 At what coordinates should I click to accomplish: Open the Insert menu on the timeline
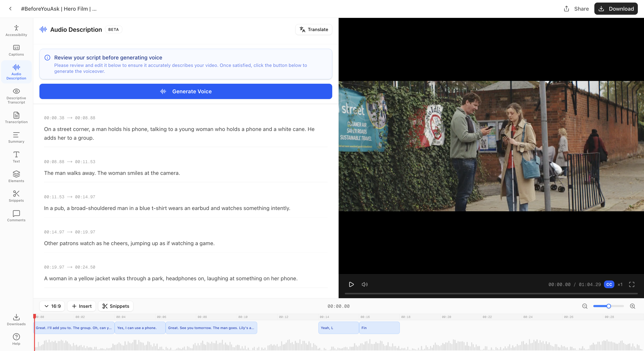[x=81, y=306]
